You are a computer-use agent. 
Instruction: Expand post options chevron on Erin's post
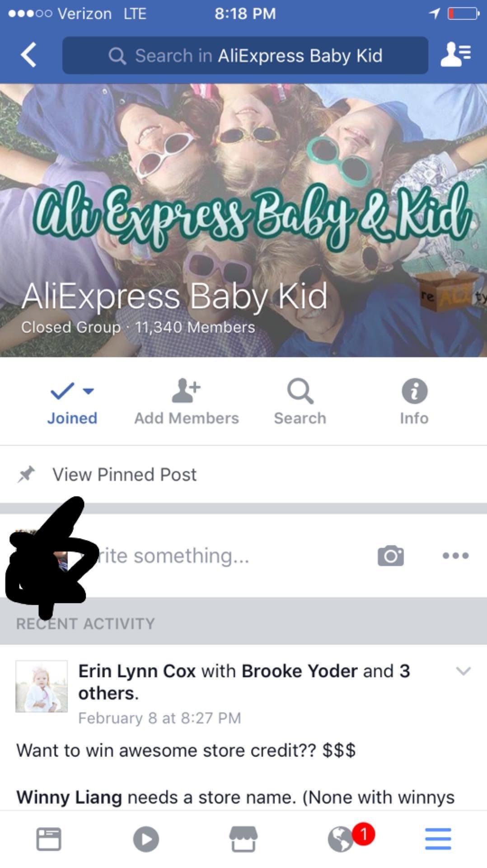point(464,671)
